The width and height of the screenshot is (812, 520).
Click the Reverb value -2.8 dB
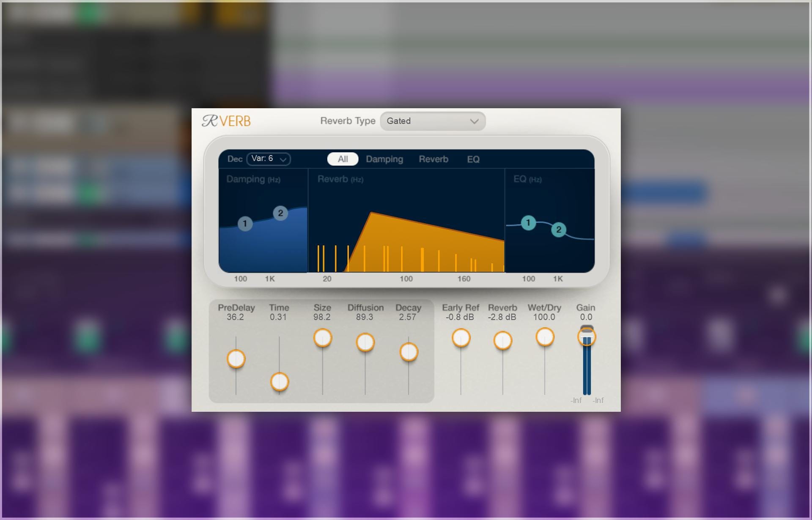[x=502, y=317]
